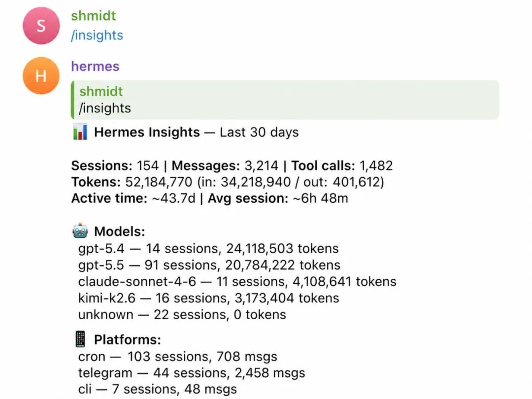
Task: Click shmidt's pink S avatar
Action: point(41,26)
